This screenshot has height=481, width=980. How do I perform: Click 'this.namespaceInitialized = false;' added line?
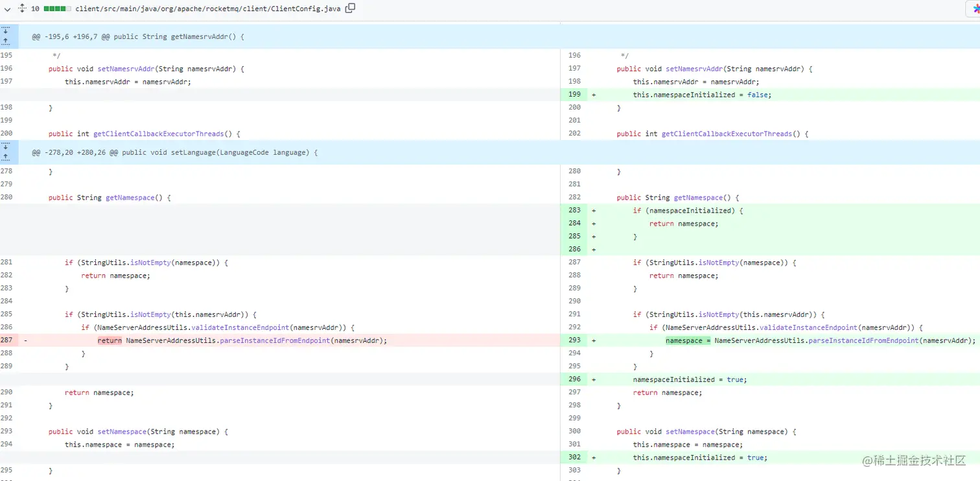(703, 95)
